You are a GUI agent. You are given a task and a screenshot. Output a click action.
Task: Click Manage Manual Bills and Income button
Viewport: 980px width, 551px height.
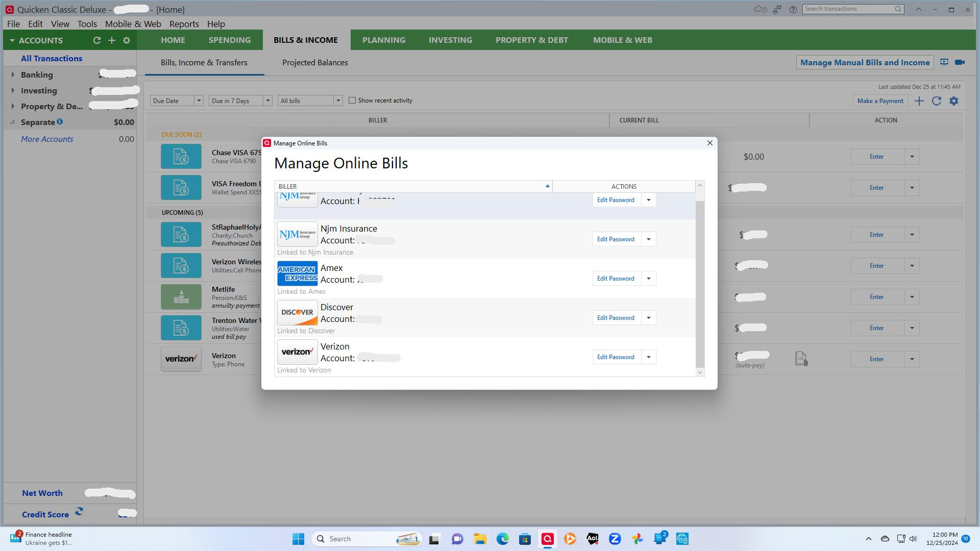tap(865, 63)
